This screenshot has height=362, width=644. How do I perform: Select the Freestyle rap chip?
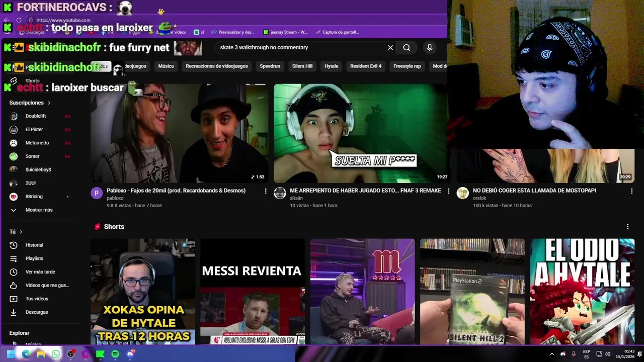(407, 66)
